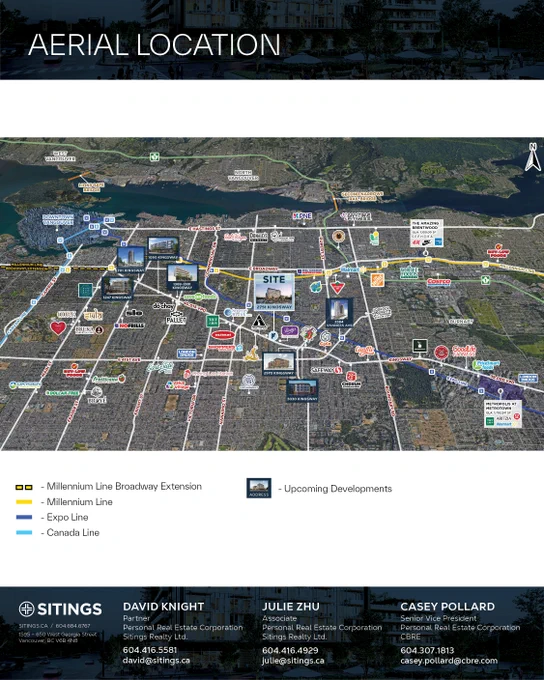Click the green T&T supermarket logo

[212, 321]
